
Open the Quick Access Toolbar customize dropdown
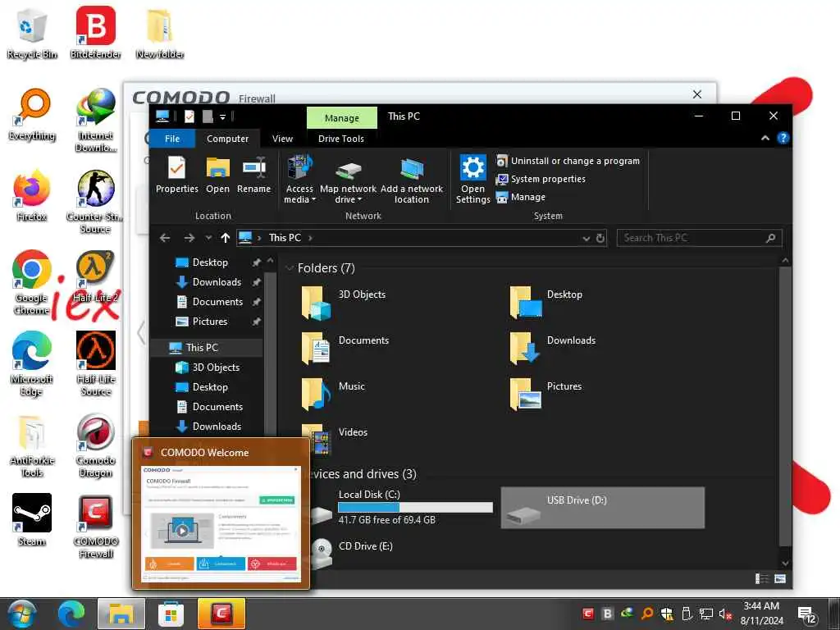(223, 116)
